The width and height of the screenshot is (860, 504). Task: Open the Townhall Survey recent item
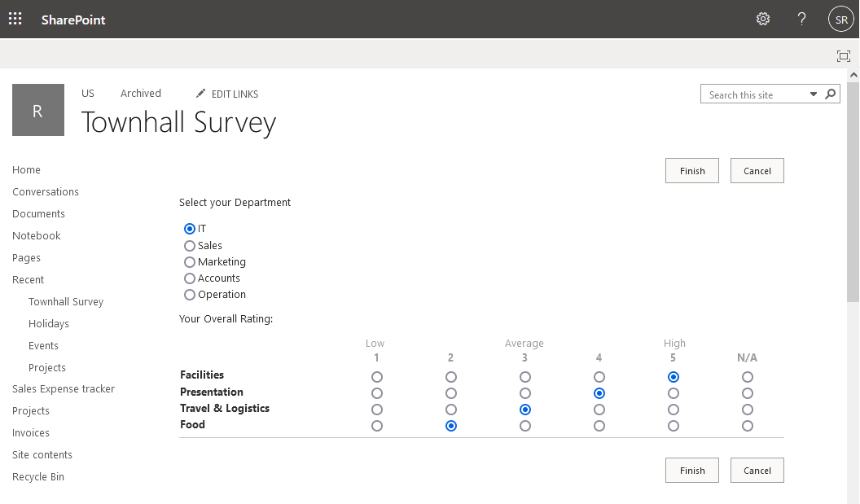point(66,301)
